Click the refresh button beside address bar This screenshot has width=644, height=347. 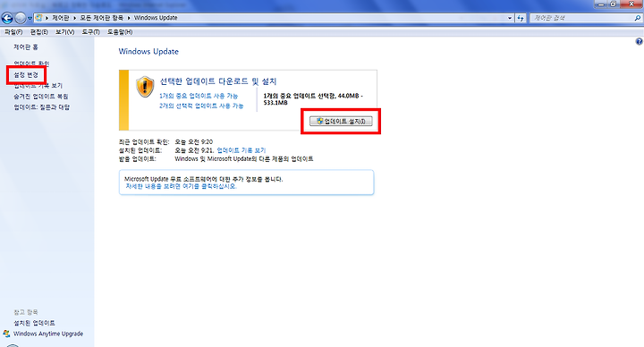(521, 18)
